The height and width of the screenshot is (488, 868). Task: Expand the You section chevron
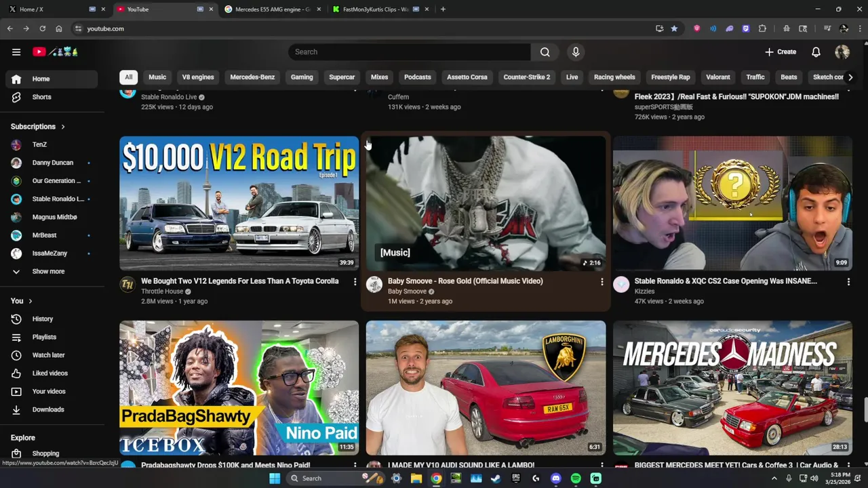[x=31, y=301]
